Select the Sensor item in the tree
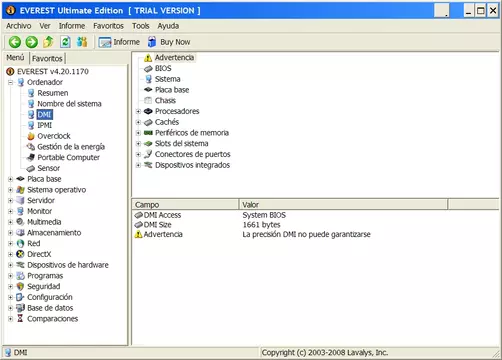This screenshot has height=360, width=502. 48,168
